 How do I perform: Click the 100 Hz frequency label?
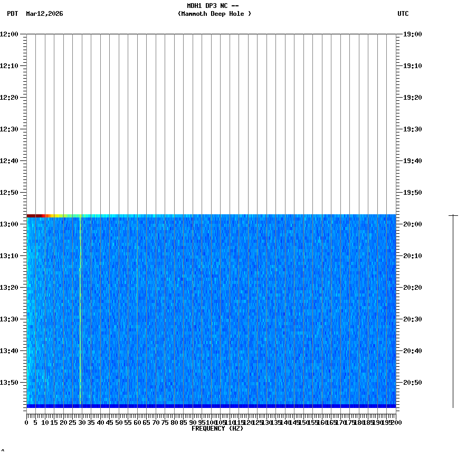[209, 422]
